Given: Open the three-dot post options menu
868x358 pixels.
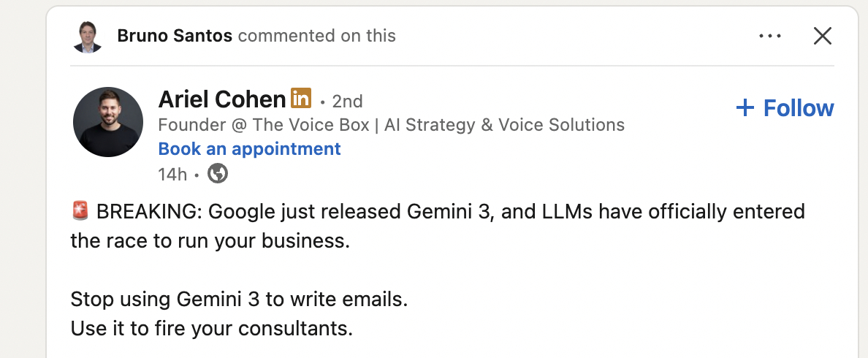Looking at the screenshot, I should (x=770, y=36).
